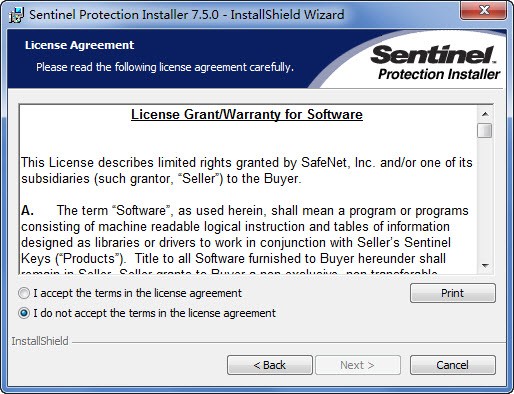Click the license scrollbar up arrow
The image size is (514, 394).
[485, 114]
